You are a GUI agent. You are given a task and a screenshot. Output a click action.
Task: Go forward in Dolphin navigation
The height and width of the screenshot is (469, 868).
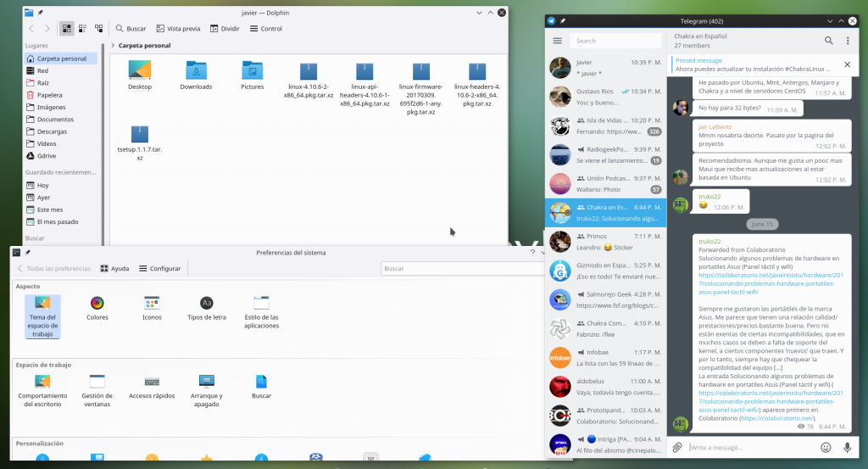click(47, 28)
